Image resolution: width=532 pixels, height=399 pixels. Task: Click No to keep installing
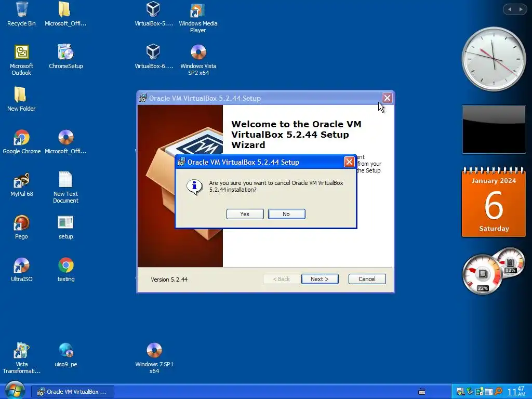tap(286, 214)
